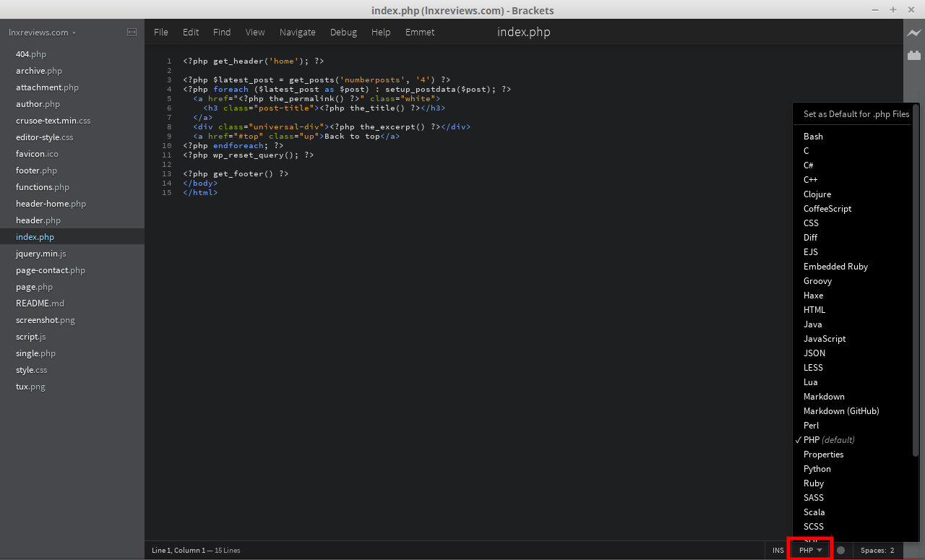The image size is (925, 560).
Task: Open style.css from the file tree
Action: click(31, 369)
